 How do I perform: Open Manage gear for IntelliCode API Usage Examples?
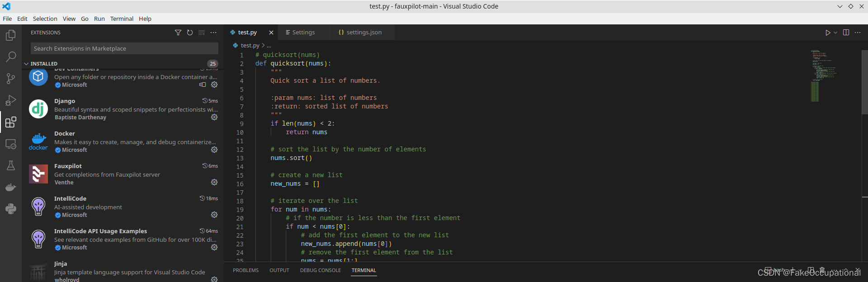214,247
